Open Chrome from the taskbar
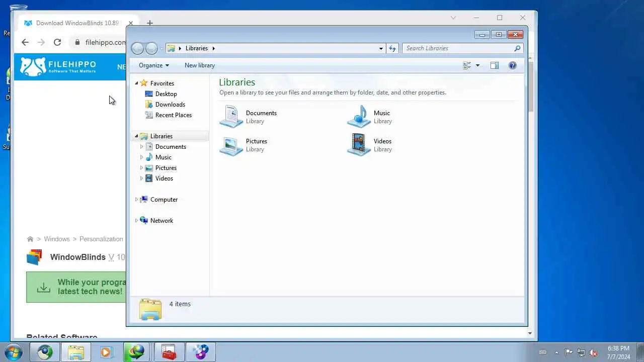644x362 pixels. [x=45, y=352]
